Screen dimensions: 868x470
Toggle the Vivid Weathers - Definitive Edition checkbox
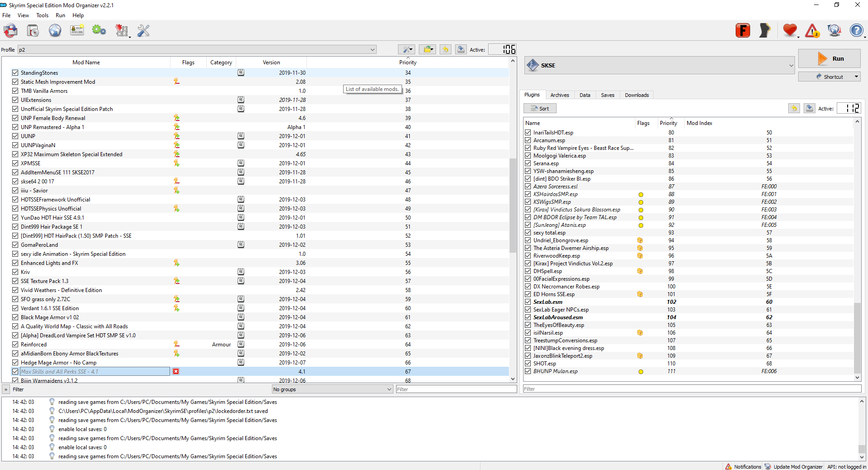click(15, 290)
